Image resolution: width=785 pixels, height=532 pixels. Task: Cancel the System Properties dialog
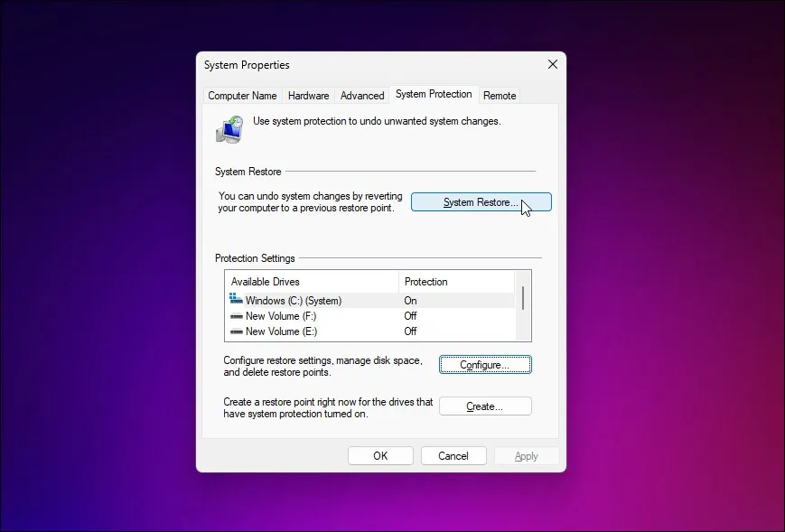tap(453, 455)
